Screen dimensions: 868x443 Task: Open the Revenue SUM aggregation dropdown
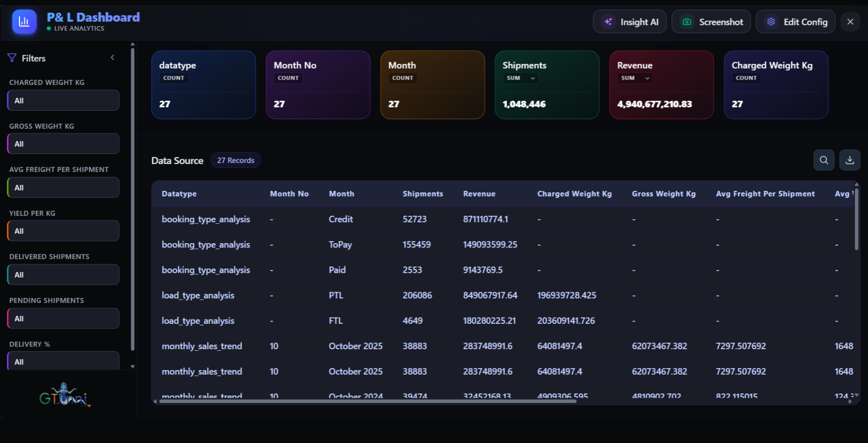(635, 78)
